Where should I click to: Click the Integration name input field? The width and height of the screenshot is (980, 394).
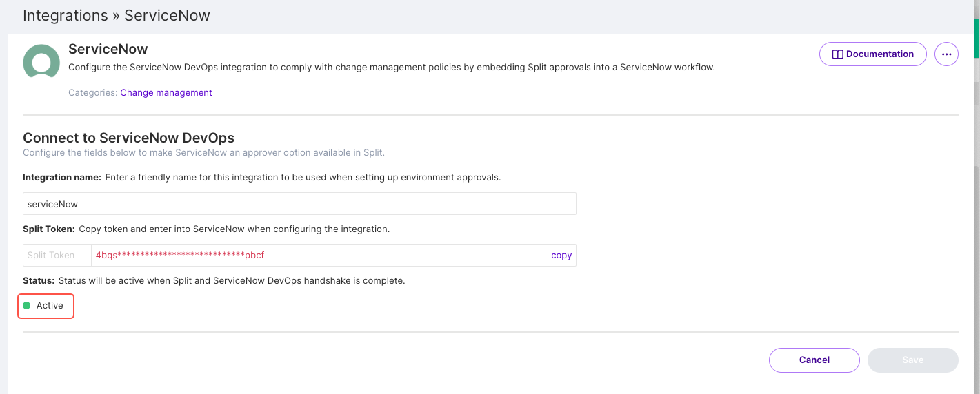(299, 204)
